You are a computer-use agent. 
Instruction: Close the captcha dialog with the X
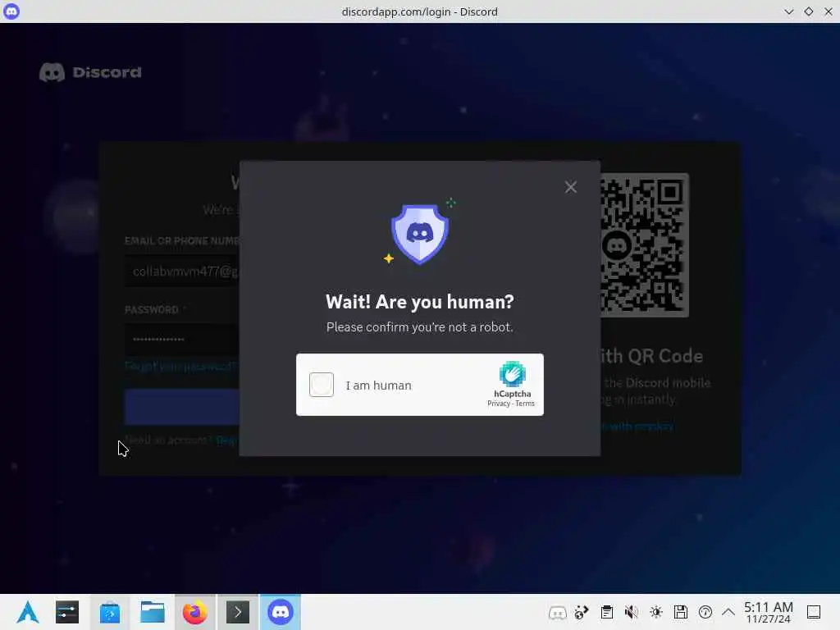[571, 187]
